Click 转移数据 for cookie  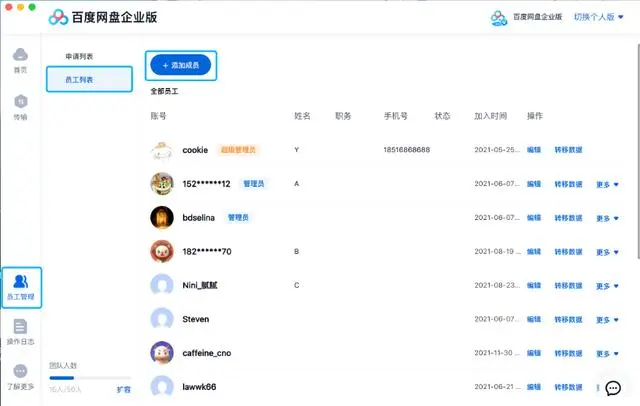[568, 150]
